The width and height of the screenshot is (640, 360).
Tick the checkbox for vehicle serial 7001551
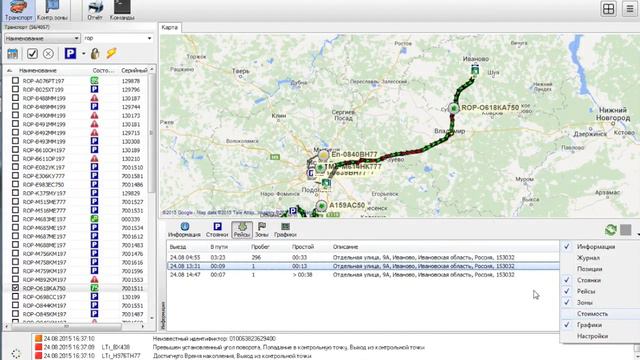pyautogui.click(x=16, y=305)
